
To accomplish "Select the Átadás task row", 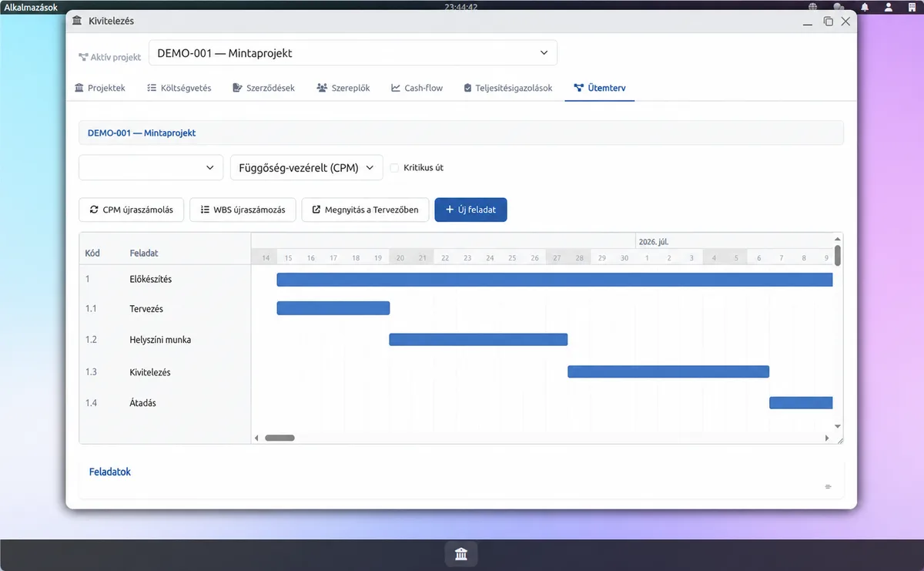I will 165,403.
